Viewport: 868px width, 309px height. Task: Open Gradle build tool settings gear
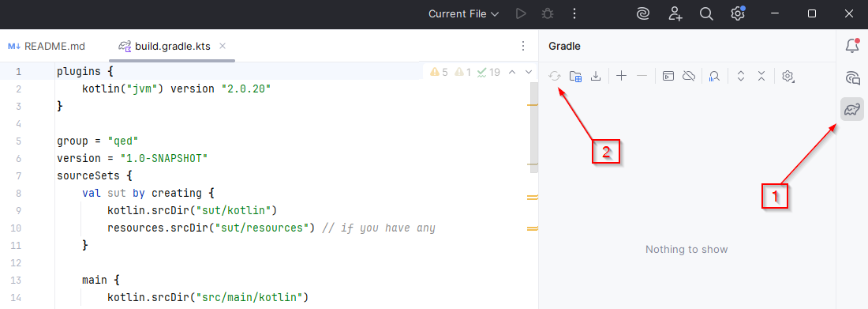pyautogui.click(x=788, y=76)
